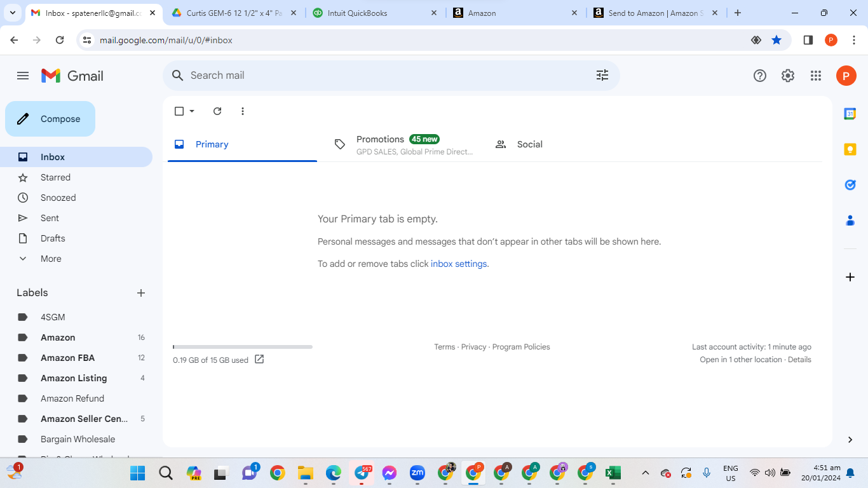Open the More options three-dot menu above the inbox
This screenshot has width=868, height=488.
click(x=243, y=111)
